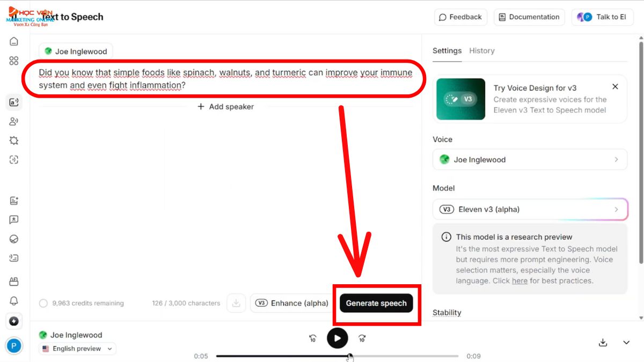Open the Voice selector showing Joe Inglewood
644x362 pixels.
pyautogui.click(x=530, y=159)
